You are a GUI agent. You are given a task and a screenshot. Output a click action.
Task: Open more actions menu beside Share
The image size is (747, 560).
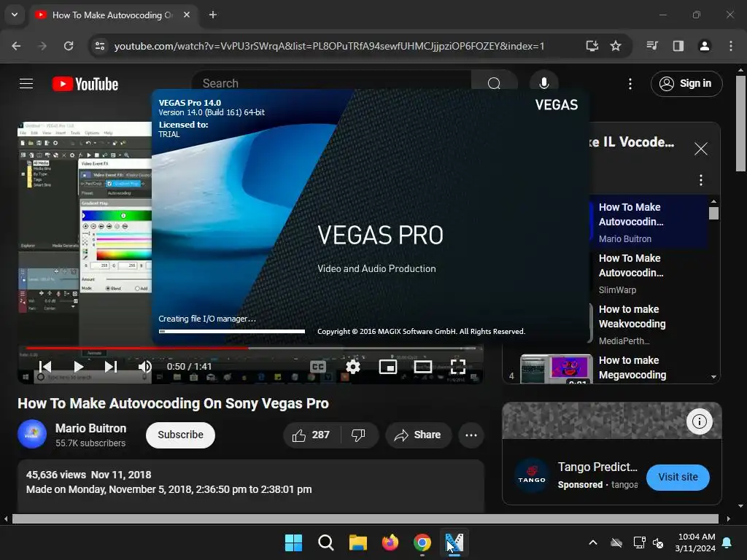point(471,435)
